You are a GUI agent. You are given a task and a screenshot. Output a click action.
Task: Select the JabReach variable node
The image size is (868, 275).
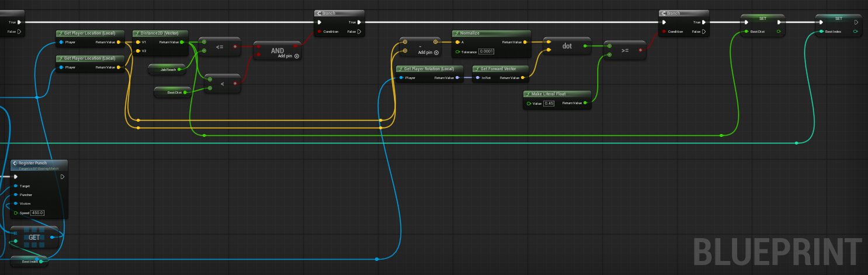pos(167,69)
